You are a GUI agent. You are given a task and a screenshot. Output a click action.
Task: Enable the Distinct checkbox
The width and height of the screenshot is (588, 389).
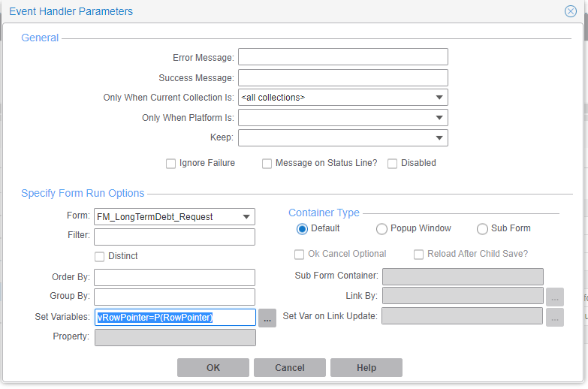pyautogui.click(x=99, y=257)
